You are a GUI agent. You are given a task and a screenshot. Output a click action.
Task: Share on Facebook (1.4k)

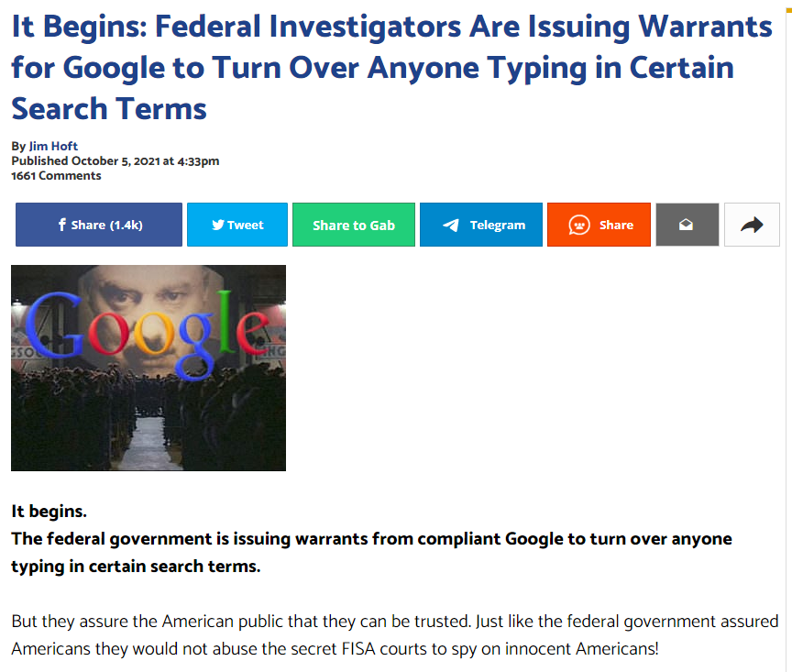click(x=99, y=225)
